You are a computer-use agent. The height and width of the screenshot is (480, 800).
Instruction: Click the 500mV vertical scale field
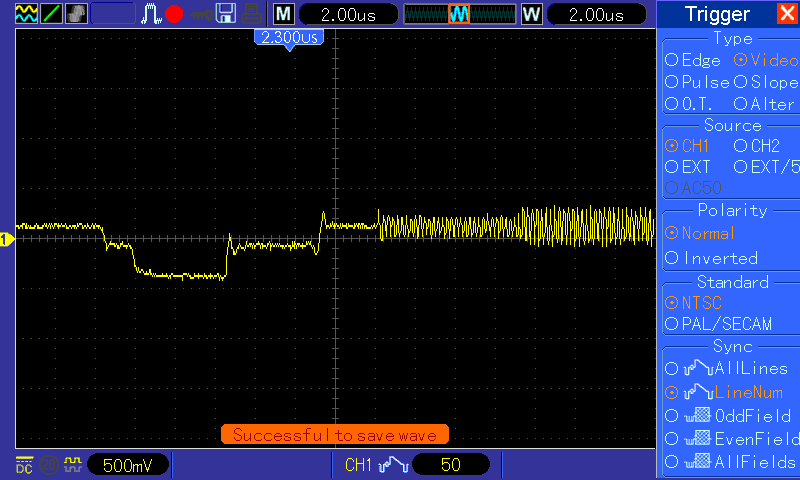click(x=128, y=465)
